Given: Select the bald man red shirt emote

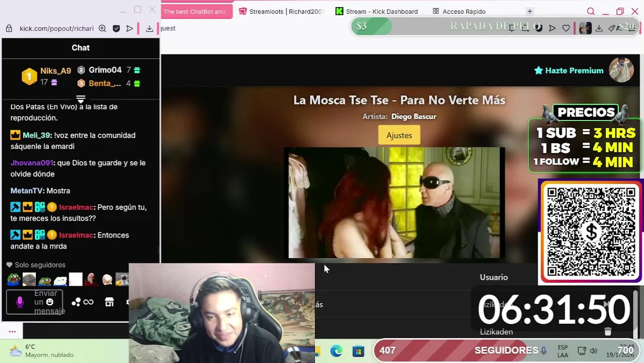Looking at the screenshot, I should 91,279.
